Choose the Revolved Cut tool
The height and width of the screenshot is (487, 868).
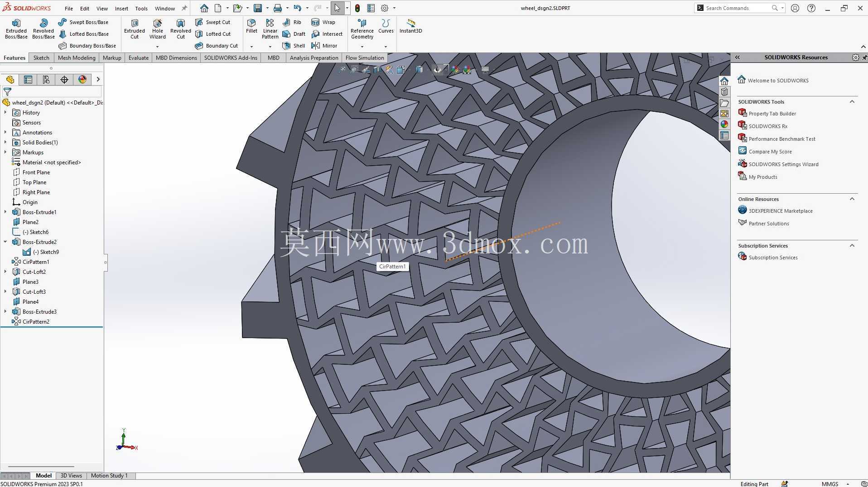pyautogui.click(x=181, y=29)
